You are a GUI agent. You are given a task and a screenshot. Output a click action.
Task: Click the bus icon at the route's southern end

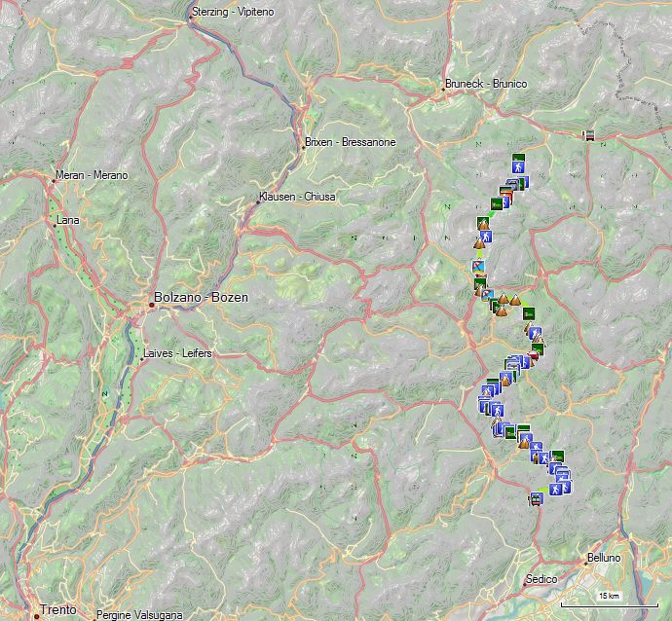[x=536, y=499]
